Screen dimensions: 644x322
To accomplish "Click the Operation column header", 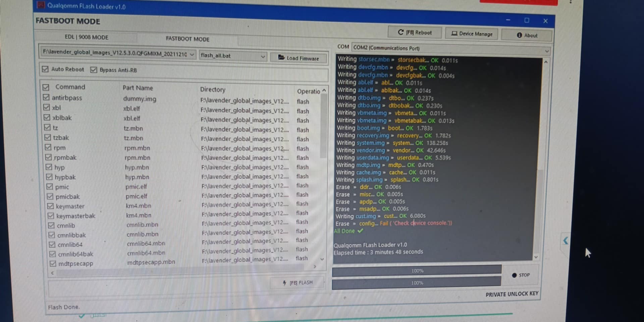I will tap(308, 91).
